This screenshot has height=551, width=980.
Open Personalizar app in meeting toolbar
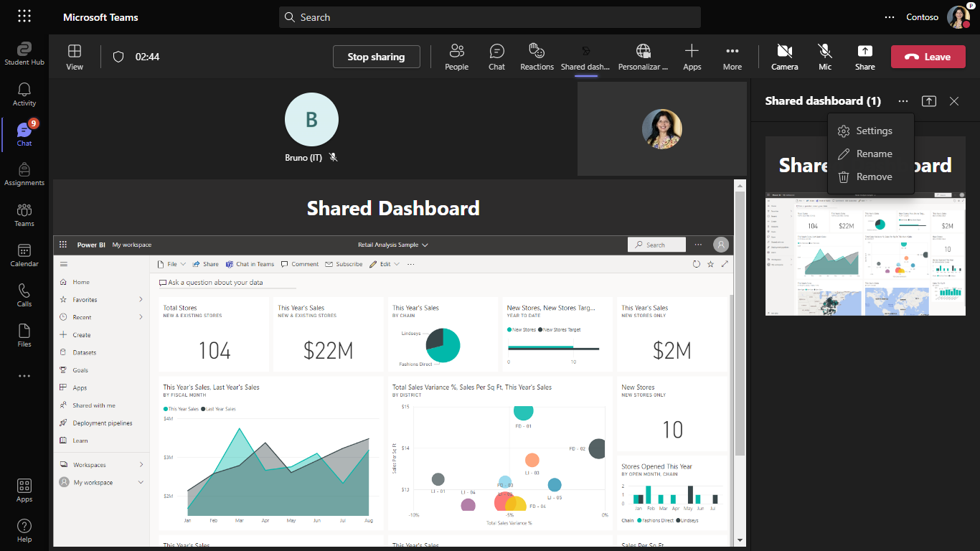coord(643,57)
